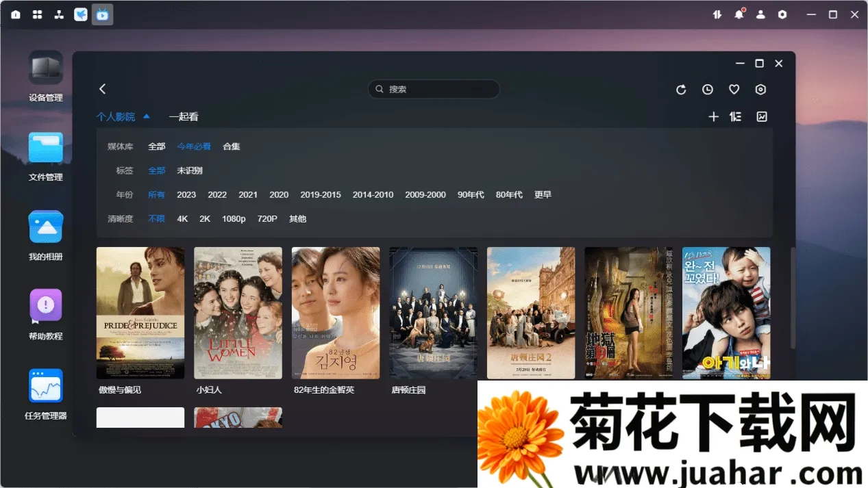Viewport: 868px width, 488px height.
Task: Go back with the left arrow
Action: [103, 89]
